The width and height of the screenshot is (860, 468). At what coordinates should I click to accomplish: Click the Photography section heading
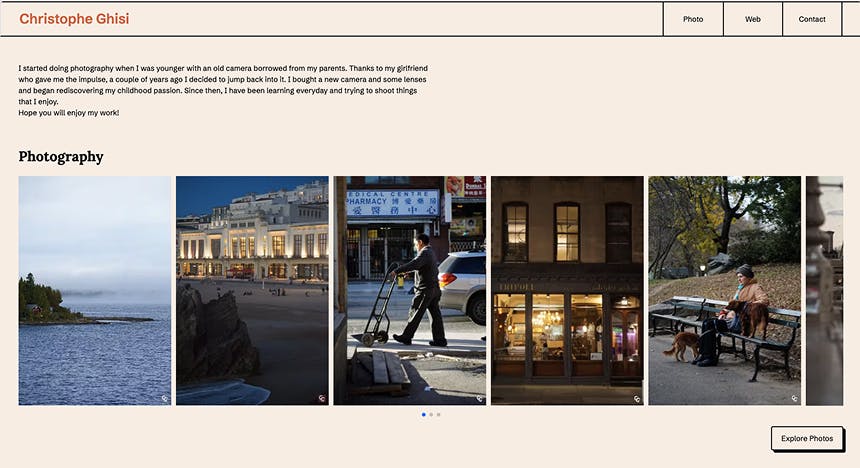click(61, 156)
